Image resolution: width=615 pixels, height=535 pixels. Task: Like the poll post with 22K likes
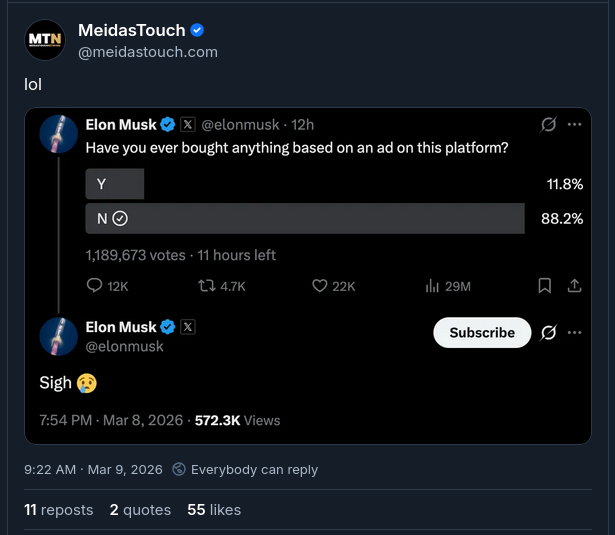pos(321,286)
